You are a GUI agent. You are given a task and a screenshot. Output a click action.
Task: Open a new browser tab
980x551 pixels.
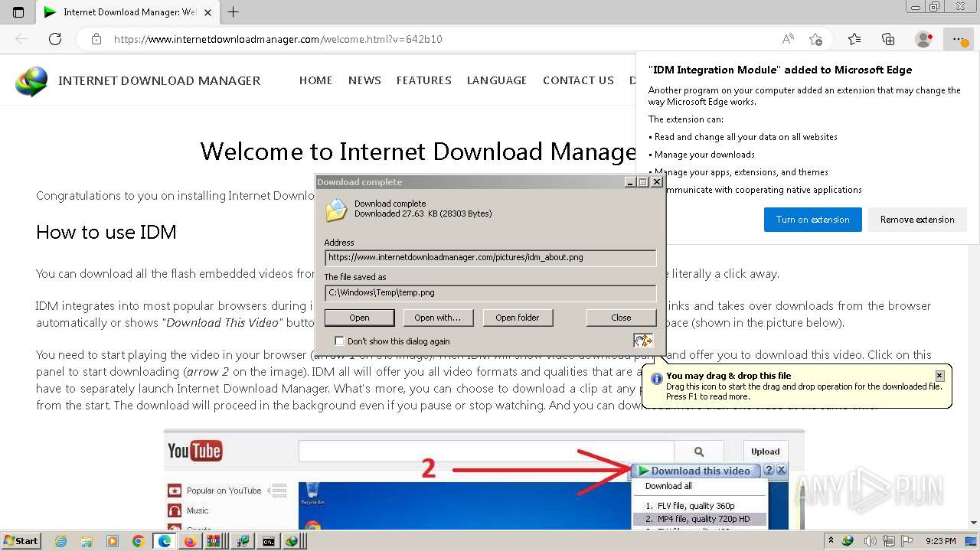pyautogui.click(x=234, y=11)
